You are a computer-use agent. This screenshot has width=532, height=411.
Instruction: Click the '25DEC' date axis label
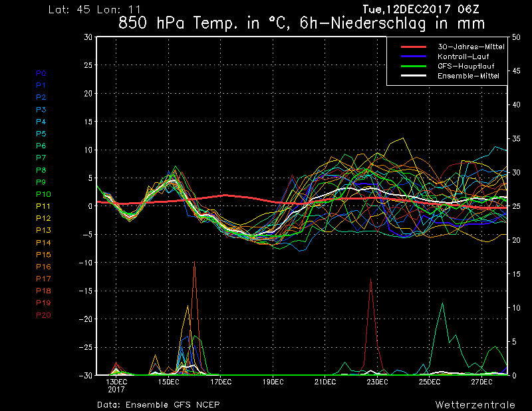[430, 382]
